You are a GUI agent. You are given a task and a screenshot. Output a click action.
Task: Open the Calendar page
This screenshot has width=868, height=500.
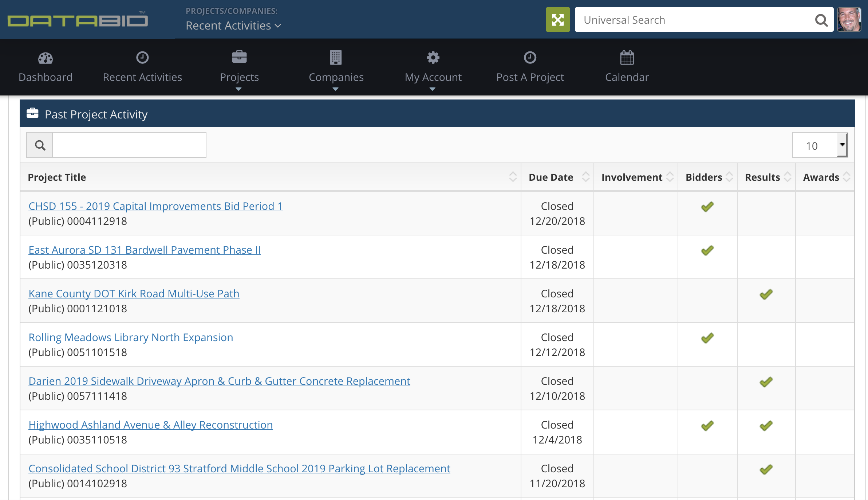tap(627, 67)
